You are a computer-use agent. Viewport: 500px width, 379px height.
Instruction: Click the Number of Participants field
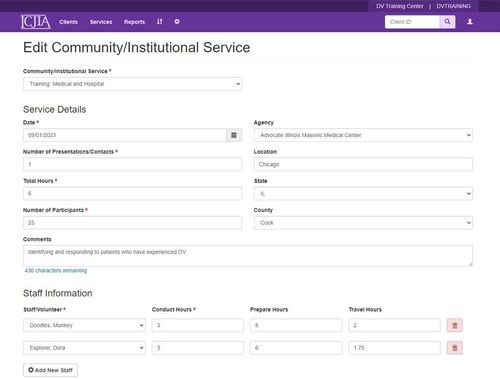(x=133, y=223)
